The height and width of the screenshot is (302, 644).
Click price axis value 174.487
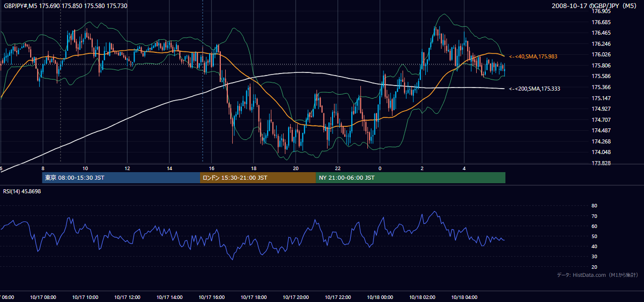click(x=601, y=130)
